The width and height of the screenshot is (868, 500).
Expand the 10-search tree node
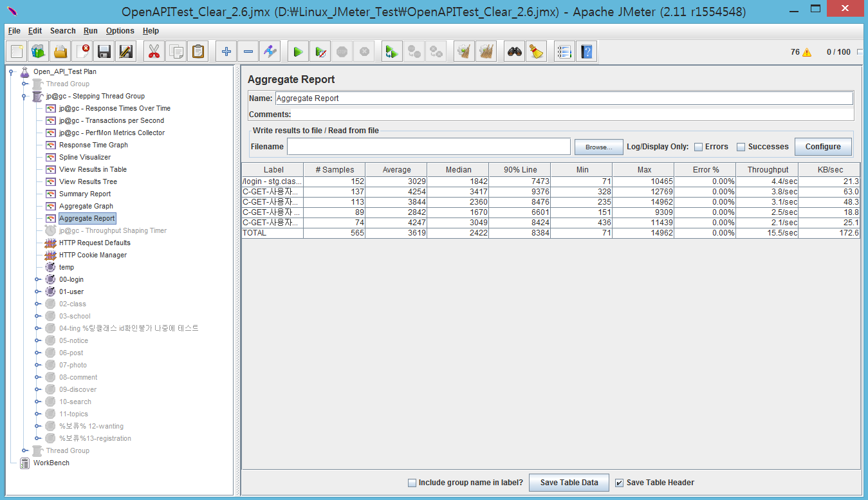click(x=37, y=402)
